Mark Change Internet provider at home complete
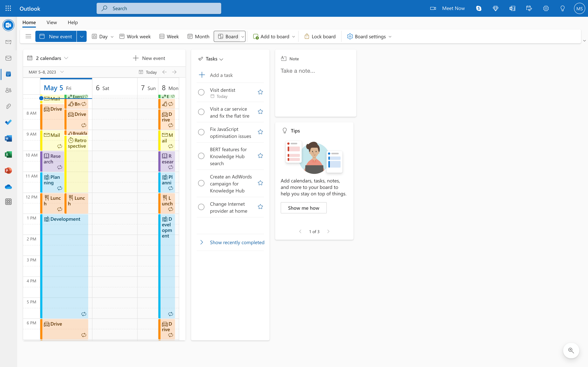Screen dimensions: 588x367 point(201,207)
